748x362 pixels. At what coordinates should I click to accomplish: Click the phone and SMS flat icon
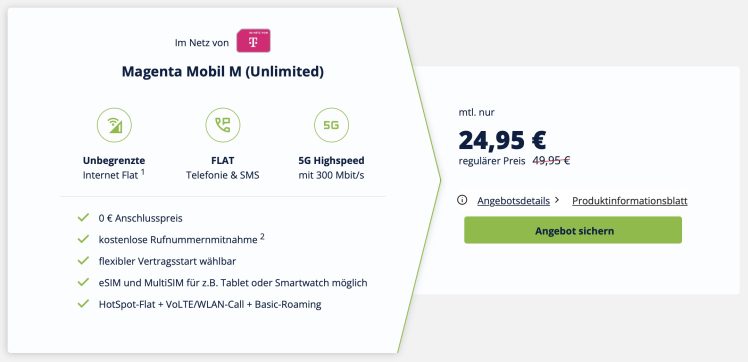point(223,125)
